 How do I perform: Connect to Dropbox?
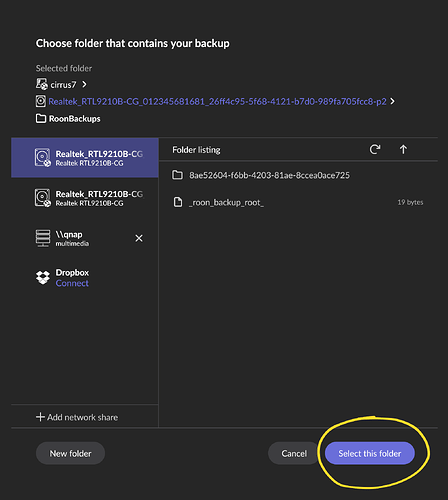[72, 283]
